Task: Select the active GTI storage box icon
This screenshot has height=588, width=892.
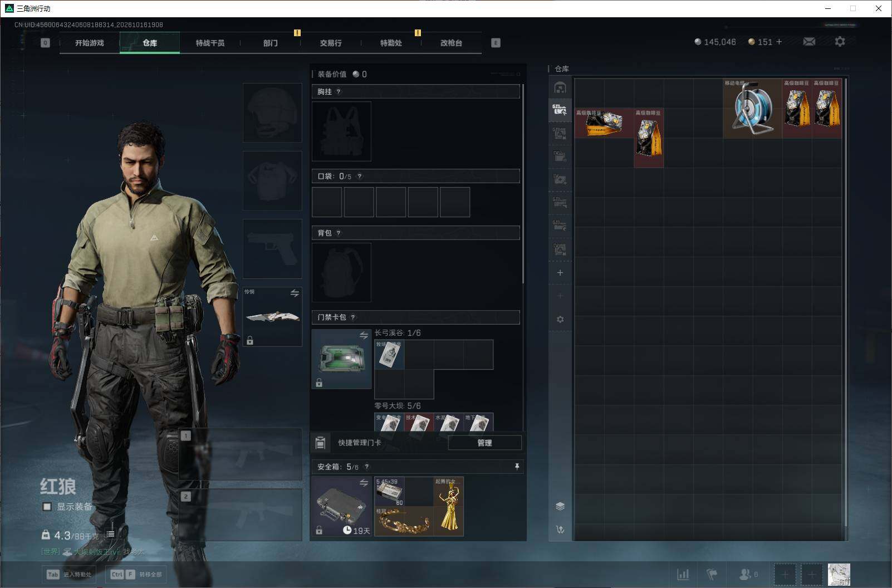Action: click(560, 110)
